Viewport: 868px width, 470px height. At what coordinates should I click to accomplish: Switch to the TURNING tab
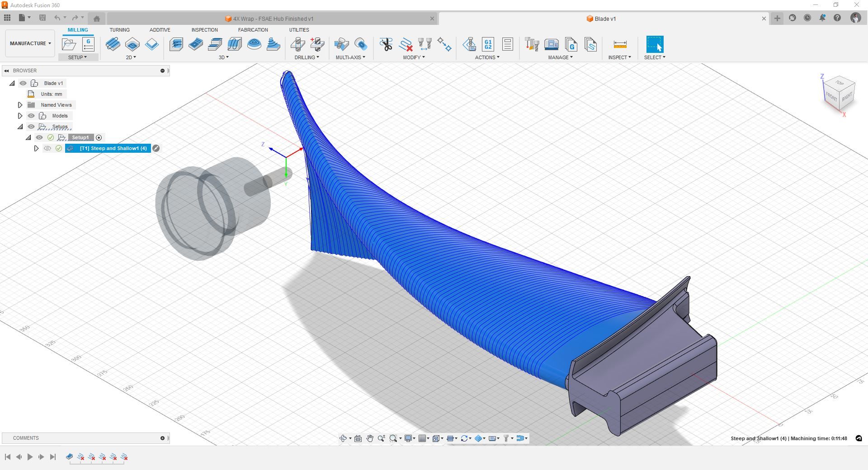[x=119, y=30]
